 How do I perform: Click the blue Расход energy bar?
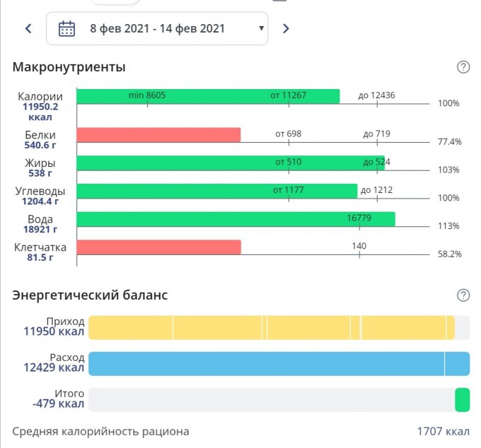[x=278, y=363]
